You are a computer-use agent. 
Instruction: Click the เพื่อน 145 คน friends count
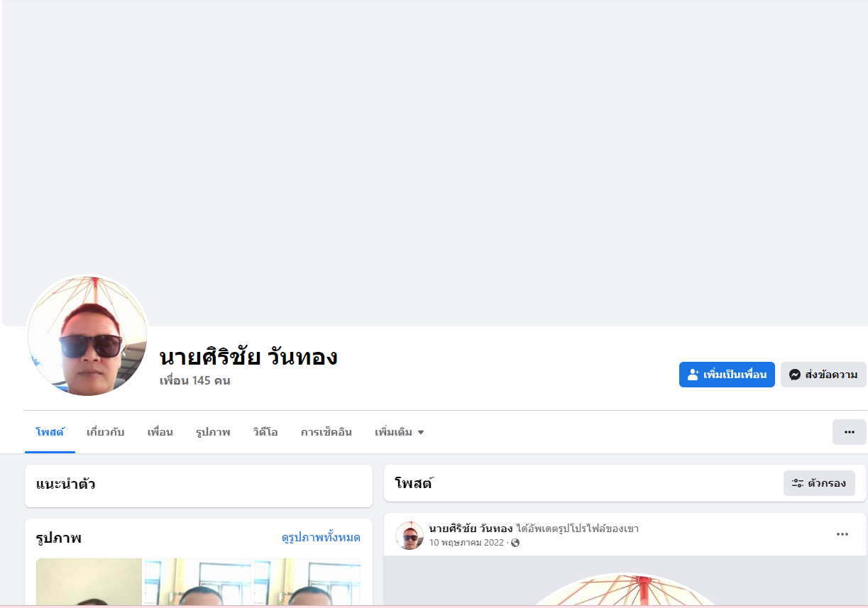(x=194, y=381)
